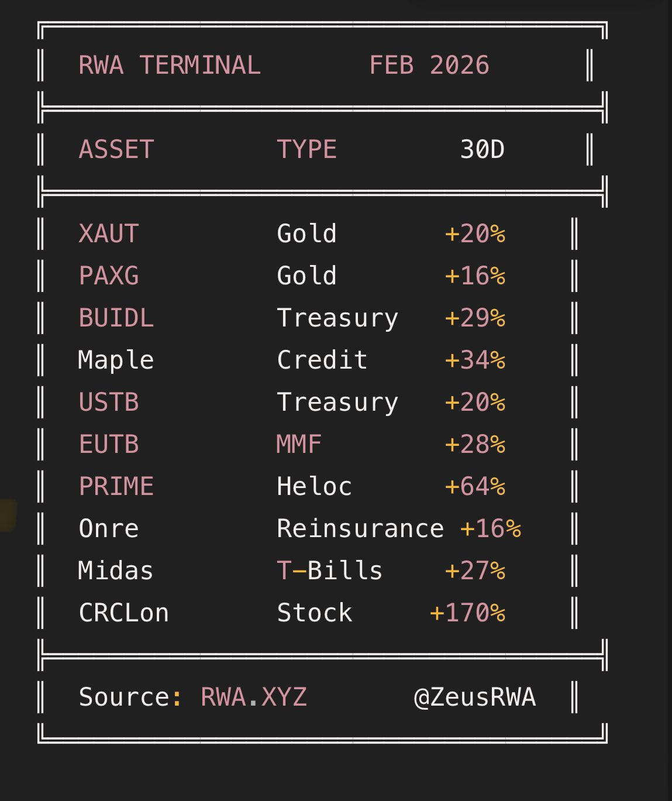672x801 pixels.
Task: Open the BUIDL asset entry
Action: tap(116, 318)
